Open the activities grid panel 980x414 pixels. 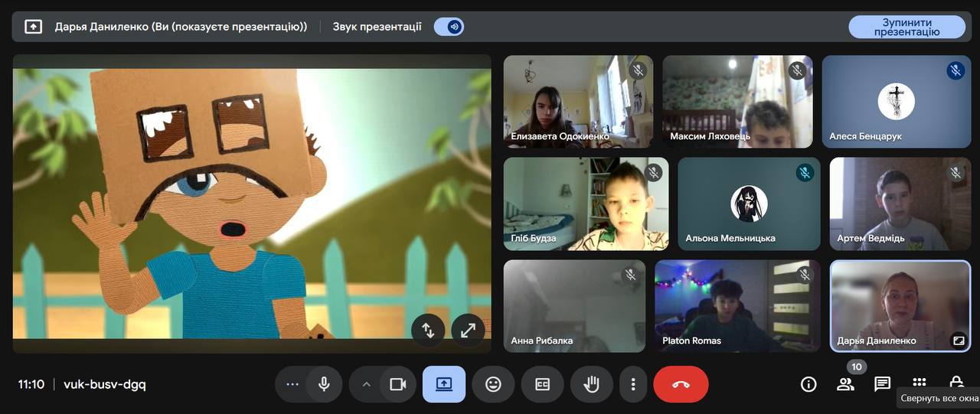point(919,383)
